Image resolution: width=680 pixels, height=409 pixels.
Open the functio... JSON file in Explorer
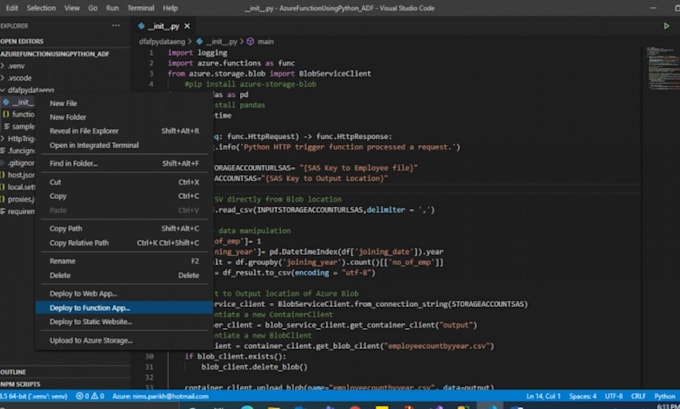click(18, 114)
